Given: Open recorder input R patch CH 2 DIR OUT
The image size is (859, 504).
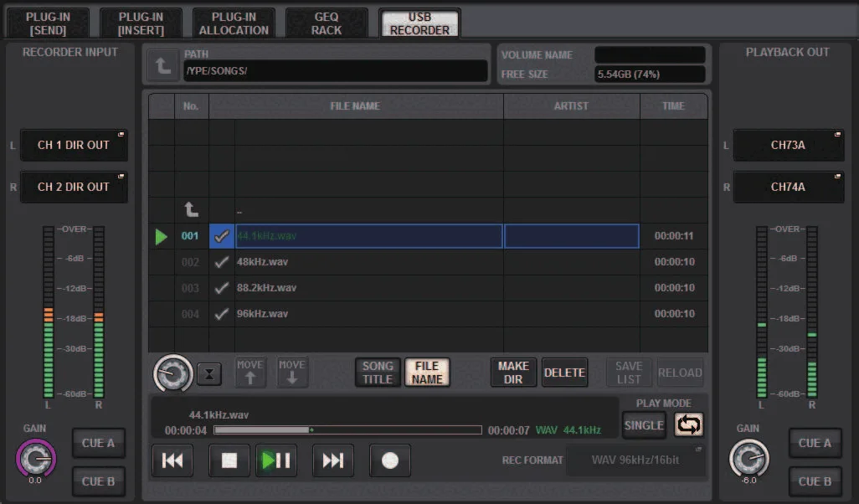Looking at the screenshot, I should coord(74,187).
